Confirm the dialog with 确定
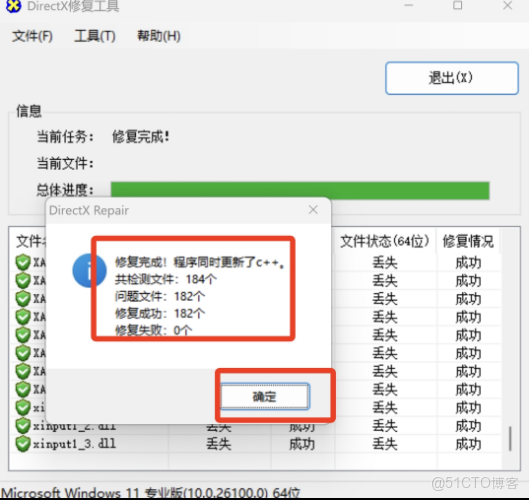 click(x=264, y=396)
